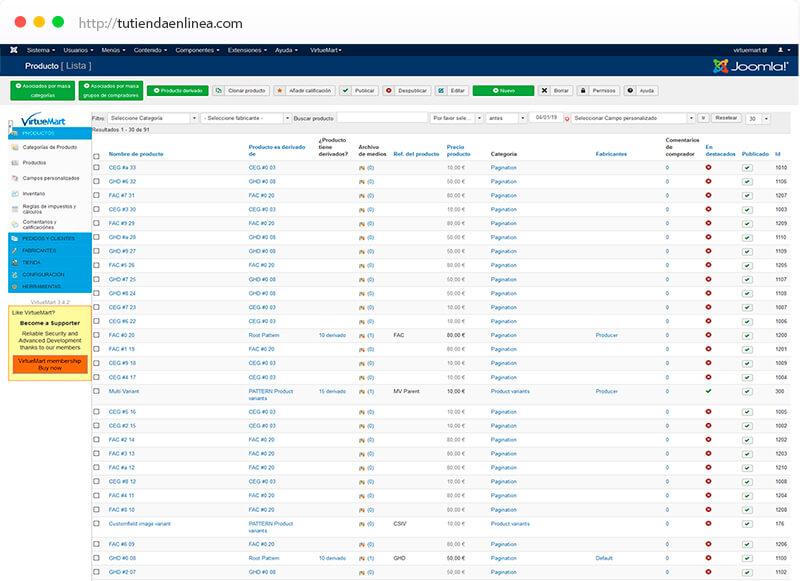Toggle published status icon for CEG #a 33
This screenshot has width=800, height=581.
pos(746,167)
